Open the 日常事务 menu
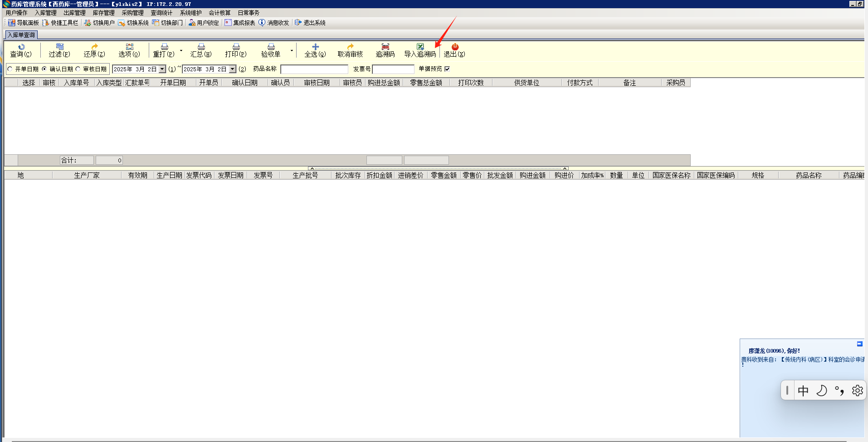 click(x=249, y=13)
